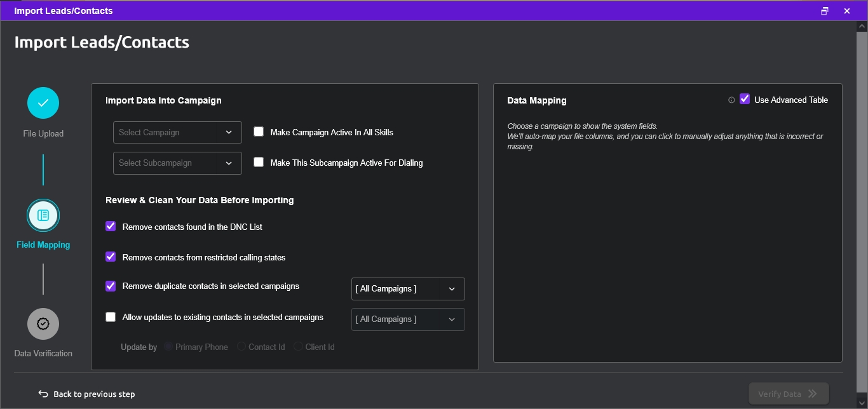The height and width of the screenshot is (409, 868).
Task: Click the Import Data Into Campaign heading
Action: pyautogui.click(x=163, y=100)
